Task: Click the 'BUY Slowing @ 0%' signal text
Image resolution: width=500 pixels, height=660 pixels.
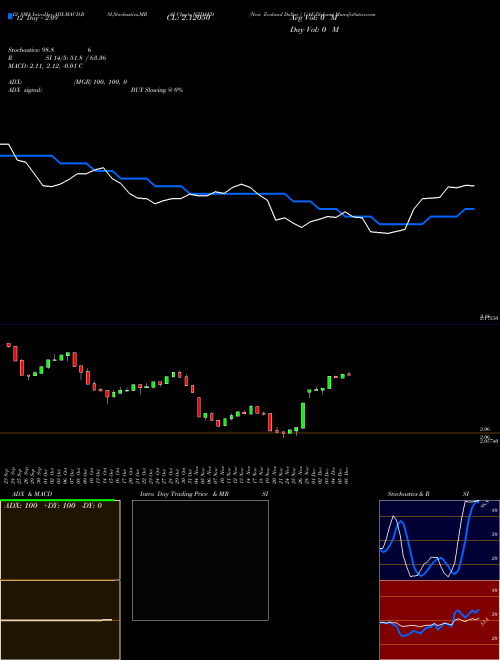Action: point(157,90)
